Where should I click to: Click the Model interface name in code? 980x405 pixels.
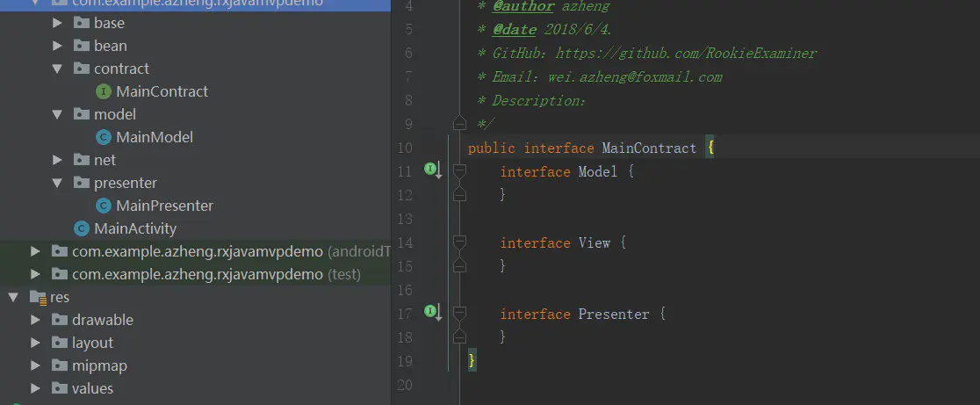point(597,171)
